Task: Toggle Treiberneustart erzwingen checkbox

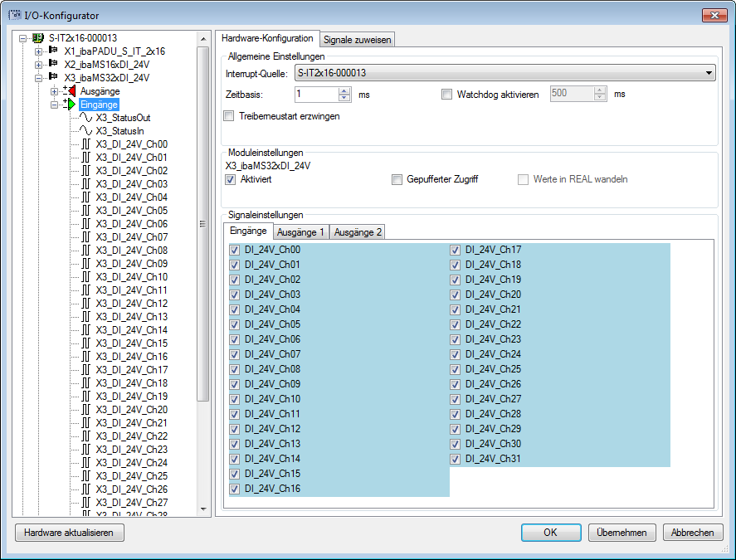Action: point(230,116)
